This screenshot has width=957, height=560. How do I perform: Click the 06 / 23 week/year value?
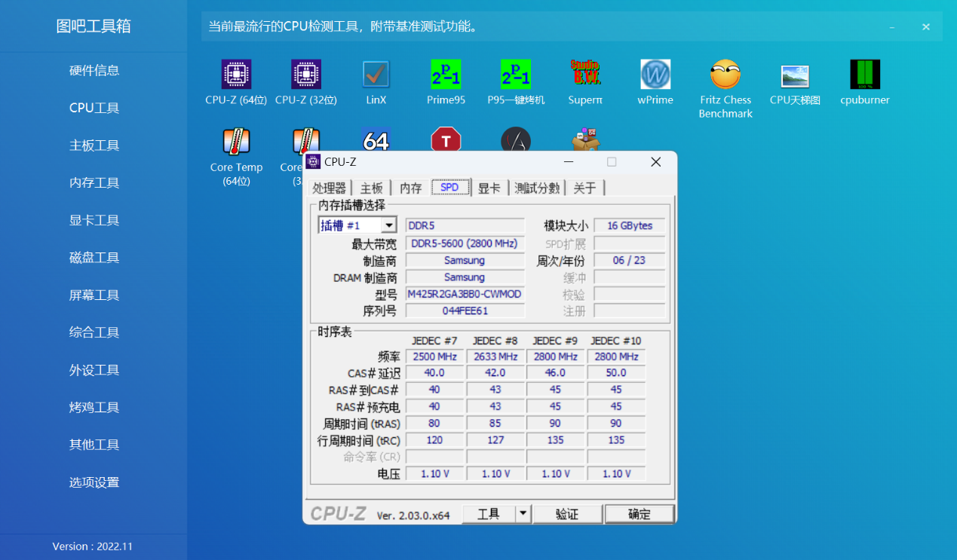click(x=630, y=261)
